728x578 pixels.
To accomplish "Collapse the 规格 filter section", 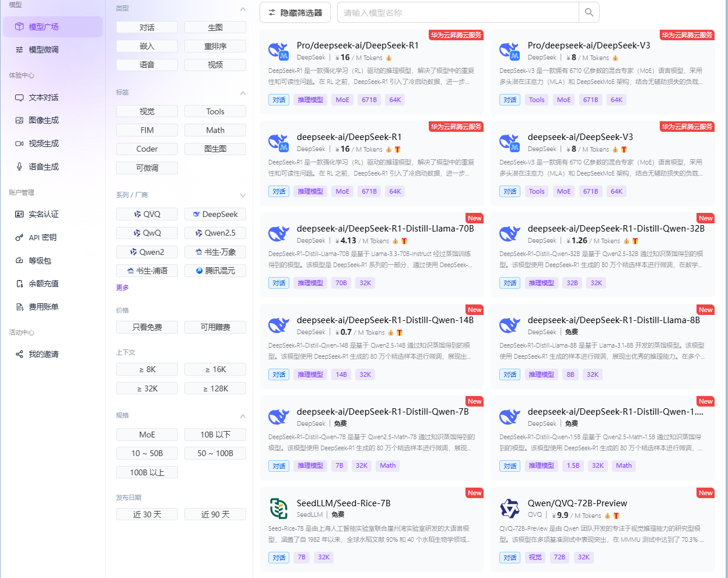I will [x=243, y=416].
